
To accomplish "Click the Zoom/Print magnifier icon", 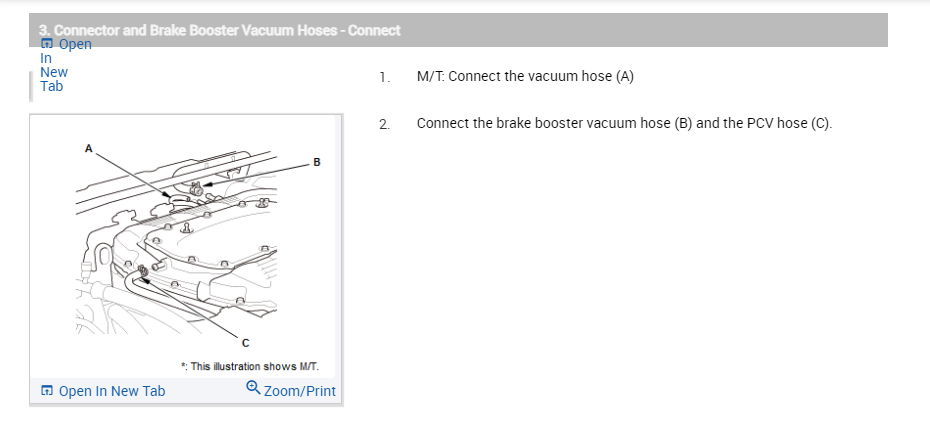I will click(x=253, y=389).
